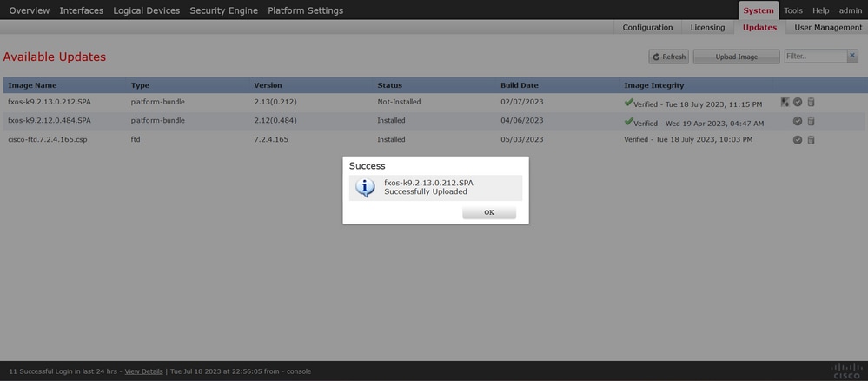This screenshot has width=868, height=381.
Task: Click the Available Updates heading
Action: pos(54,57)
